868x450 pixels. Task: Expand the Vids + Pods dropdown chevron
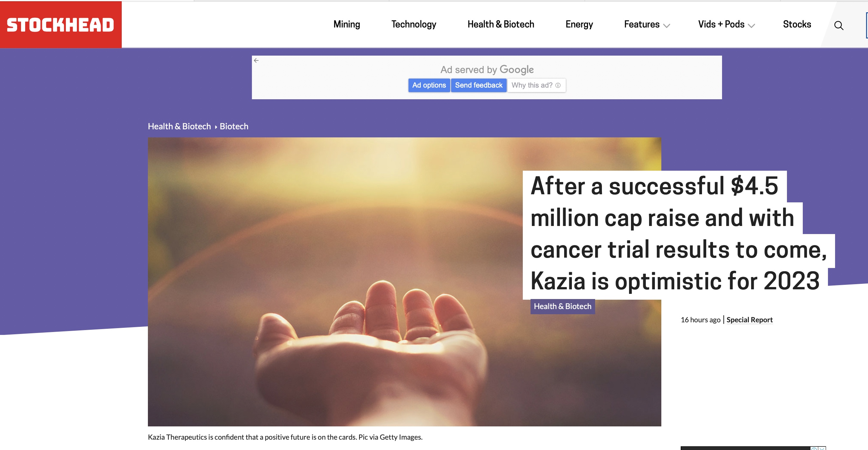[x=751, y=26]
